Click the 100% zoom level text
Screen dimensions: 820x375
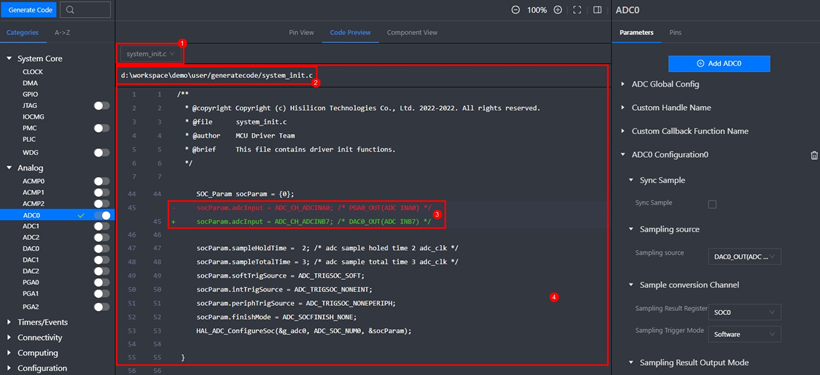coord(537,10)
